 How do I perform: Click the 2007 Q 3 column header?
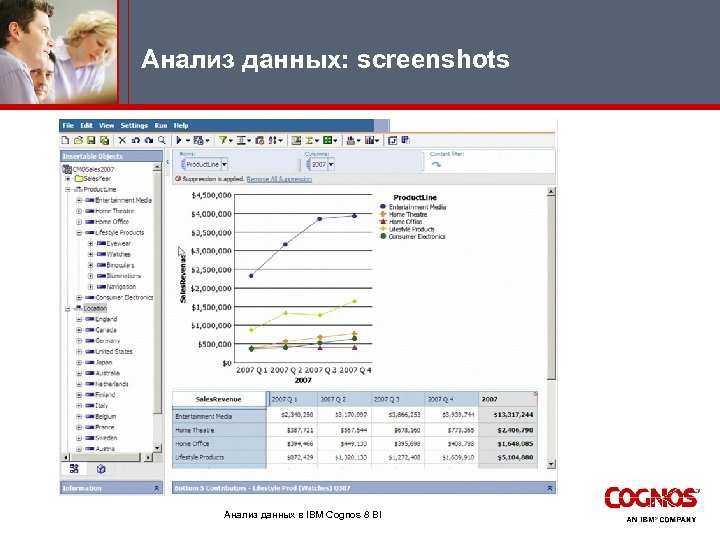(x=397, y=399)
